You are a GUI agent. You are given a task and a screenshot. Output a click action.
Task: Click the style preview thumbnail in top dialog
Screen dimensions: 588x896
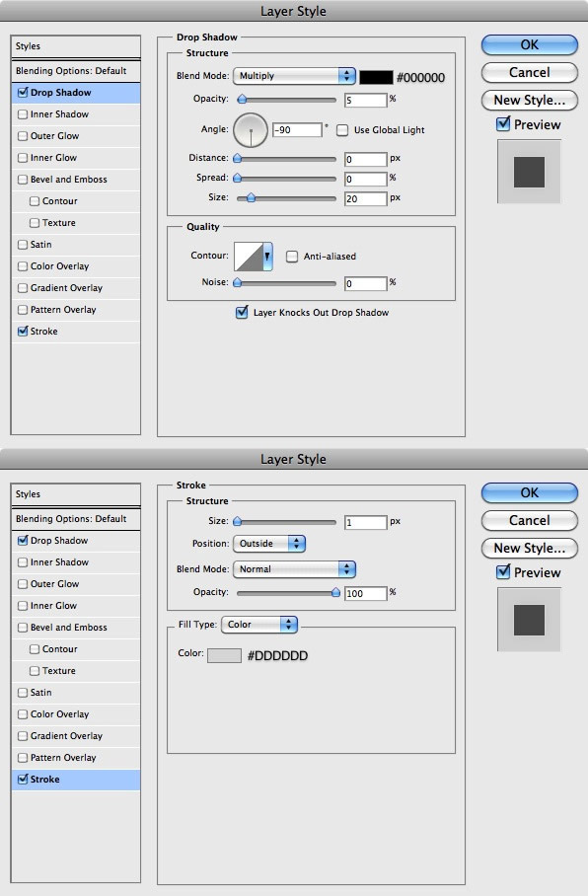click(x=529, y=172)
